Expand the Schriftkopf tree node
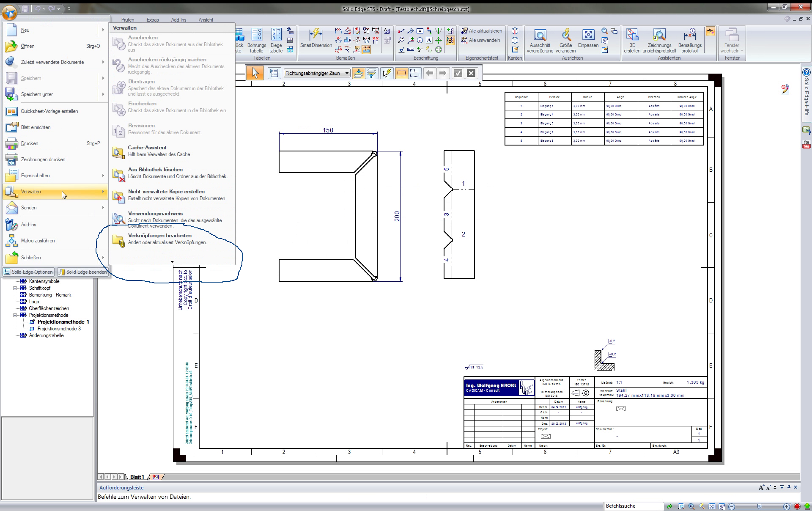 click(15, 288)
